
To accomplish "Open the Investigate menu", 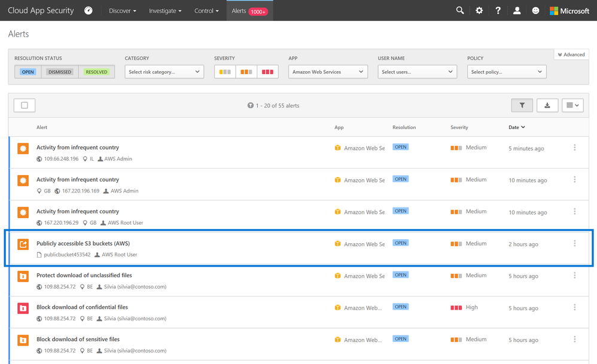I will (x=165, y=11).
